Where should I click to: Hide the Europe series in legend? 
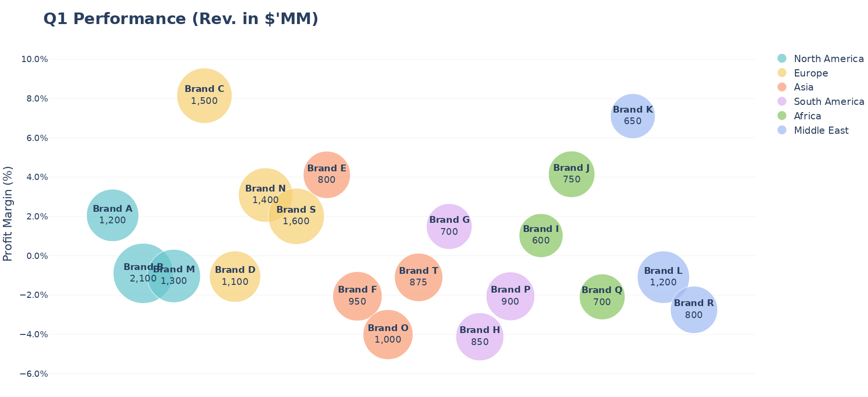pos(811,73)
